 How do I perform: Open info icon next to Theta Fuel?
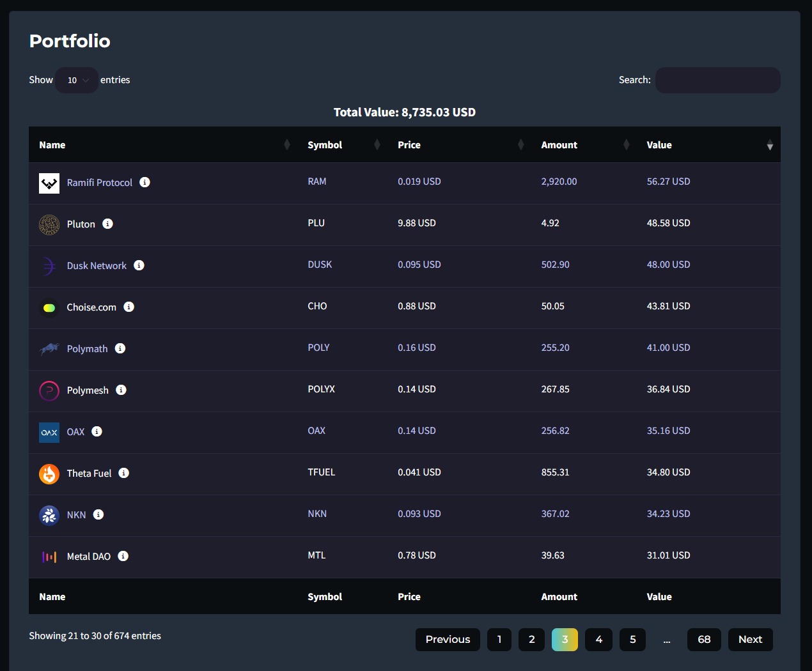click(x=124, y=473)
